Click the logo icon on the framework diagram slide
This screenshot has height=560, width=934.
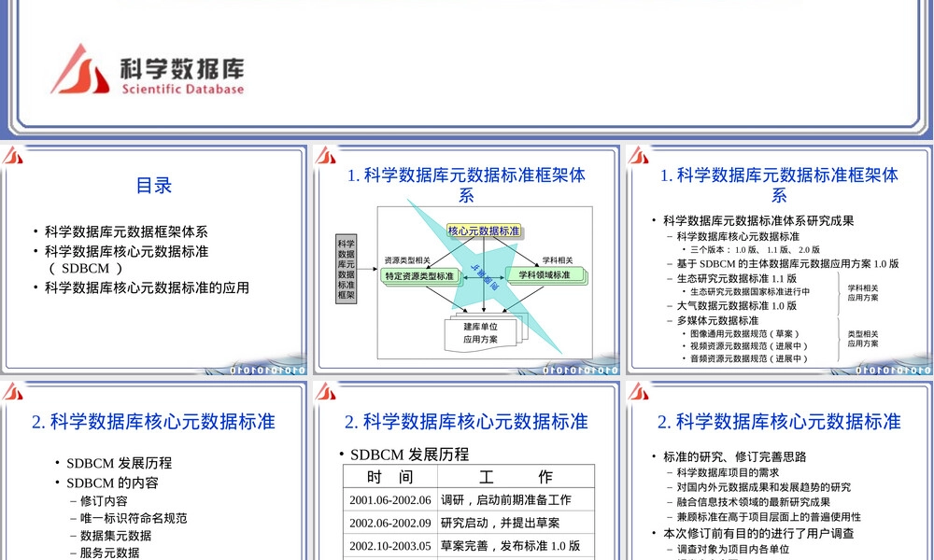click(x=326, y=155)
